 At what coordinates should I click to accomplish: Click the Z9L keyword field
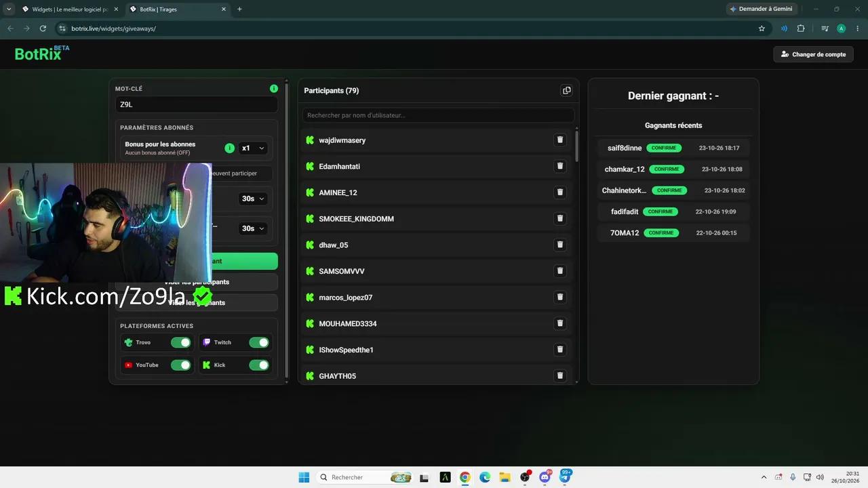[x=196, y=104]
